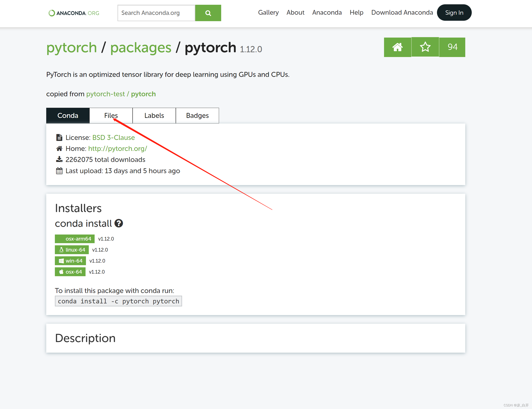Click the 1.12.0 version in the title
The height and width of the screenshot is (409, 532).
click(x=251, y=49)
